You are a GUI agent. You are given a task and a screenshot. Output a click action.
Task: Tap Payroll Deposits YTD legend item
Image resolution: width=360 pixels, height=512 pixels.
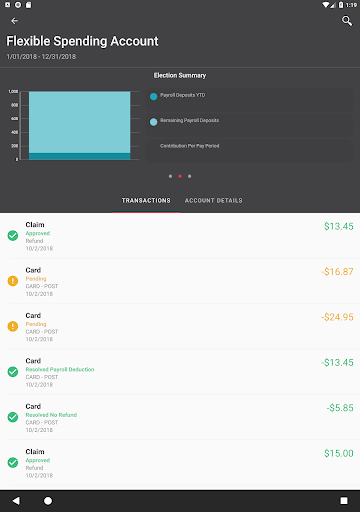click(x=249, y=100)
